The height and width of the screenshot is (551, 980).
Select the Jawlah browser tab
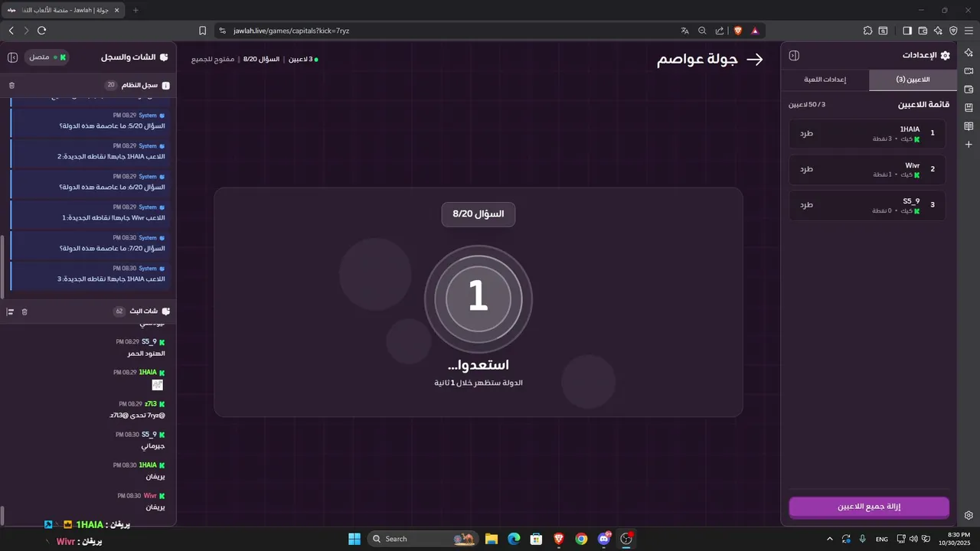tap(61, 10)
